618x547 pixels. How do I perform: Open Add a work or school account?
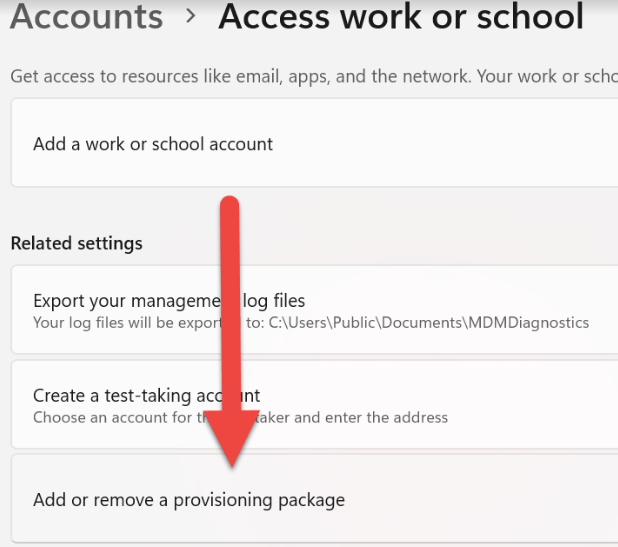(153, 144)
